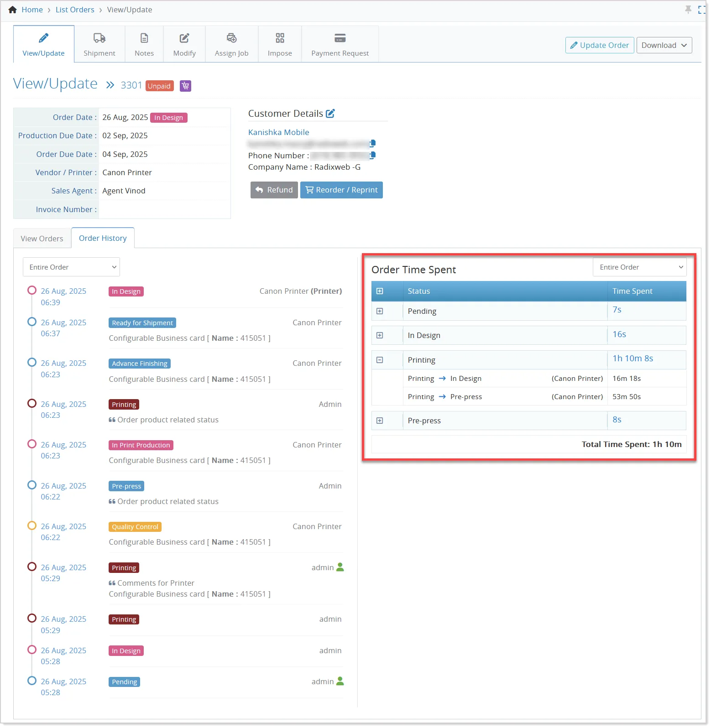Screen dimensions: 711x728
Task: Open the Shipment tab
Action: pos(99,44)
